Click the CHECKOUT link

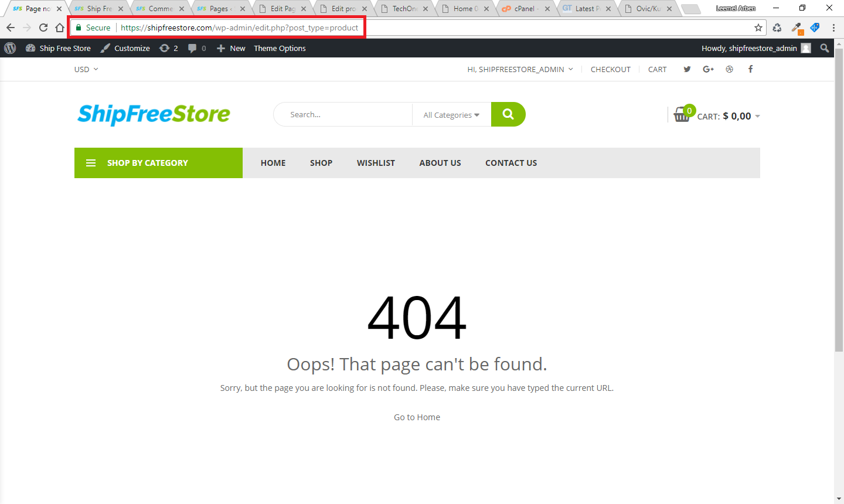click(x=611, y=69)
